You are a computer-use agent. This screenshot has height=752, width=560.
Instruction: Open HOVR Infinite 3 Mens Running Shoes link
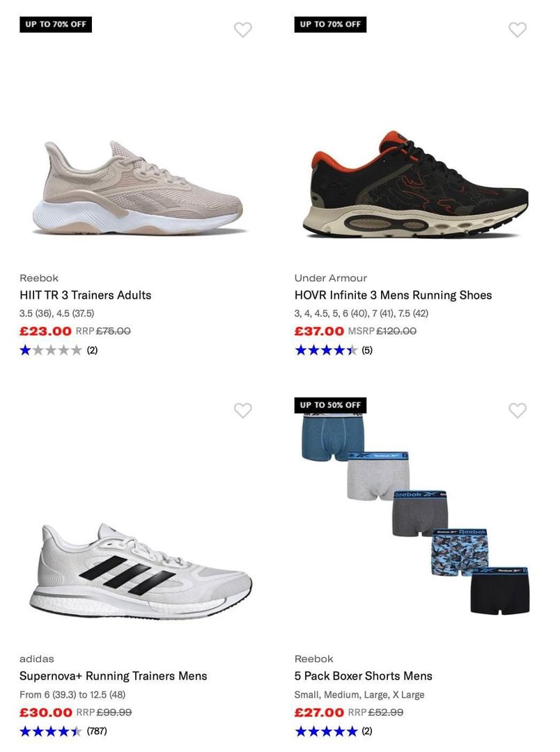pos(393,295)
